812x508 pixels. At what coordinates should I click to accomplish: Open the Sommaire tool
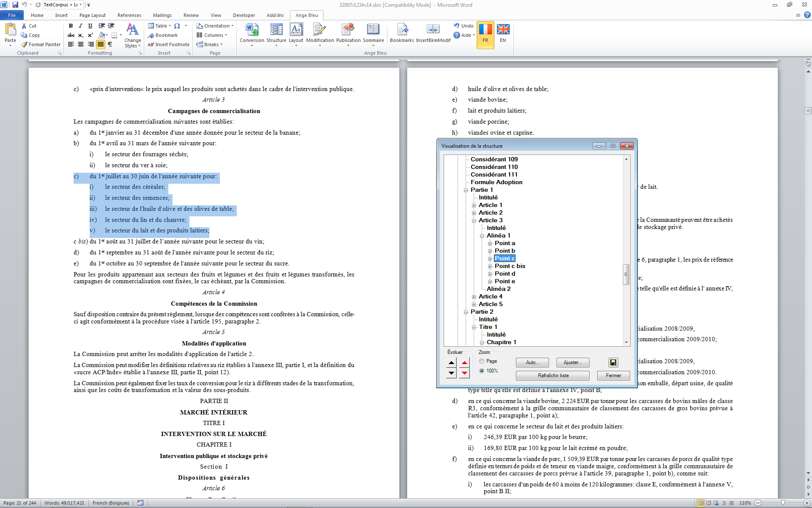pos(373,34)
